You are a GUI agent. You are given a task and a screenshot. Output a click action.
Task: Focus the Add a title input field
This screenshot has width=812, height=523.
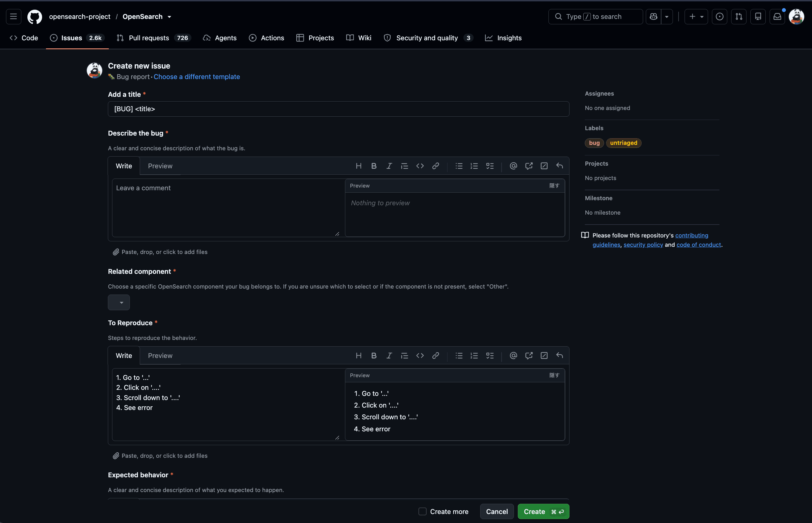(x=338, y=109)
